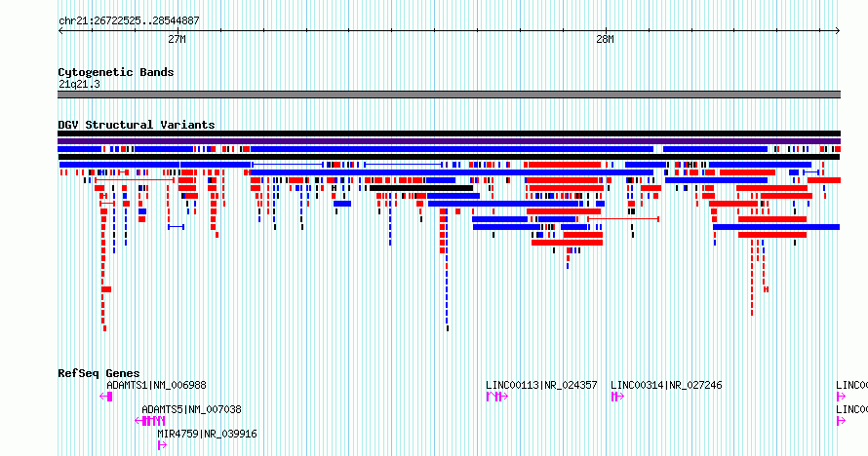Click the MIR4759 magenta arrow glyph
The width and height of the screenshot is (868, 456).
pos(162,445)
